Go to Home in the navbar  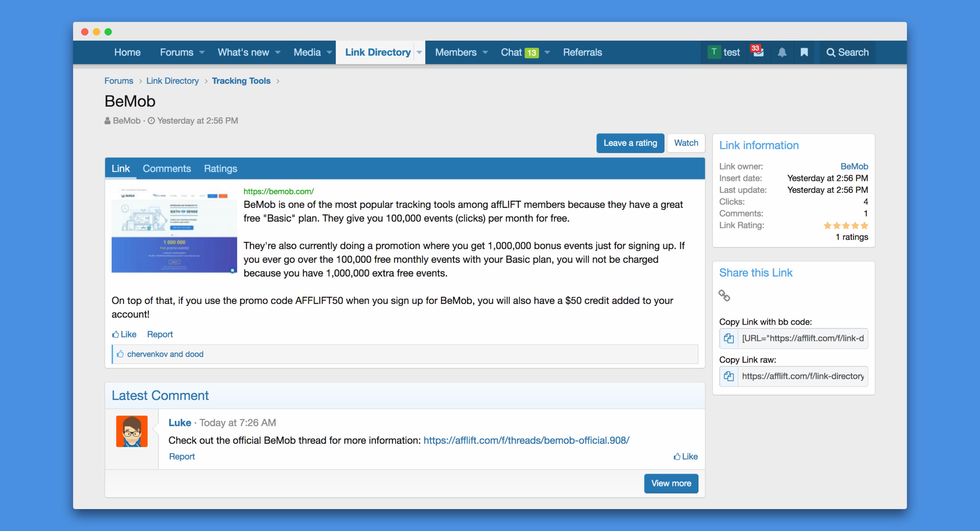coord(127,52)
